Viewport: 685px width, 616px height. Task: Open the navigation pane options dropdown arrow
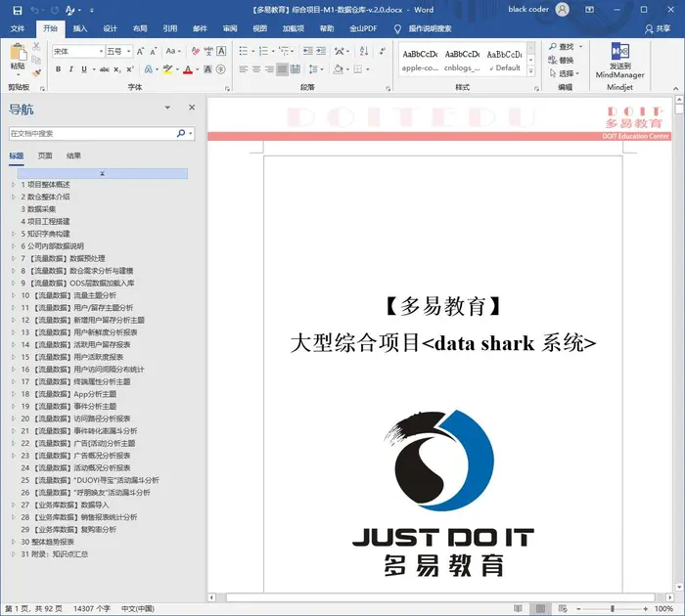point(167,108)
